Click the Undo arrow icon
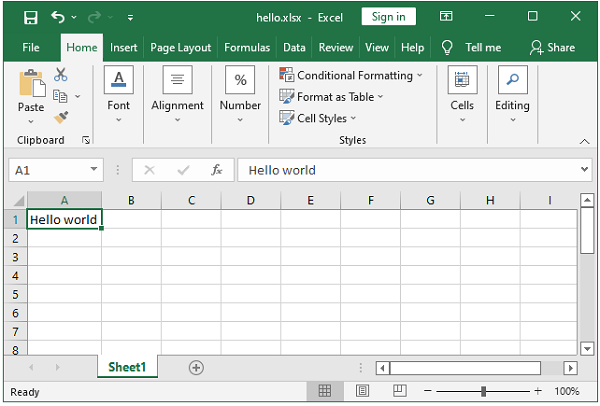 tap(58, 17)
